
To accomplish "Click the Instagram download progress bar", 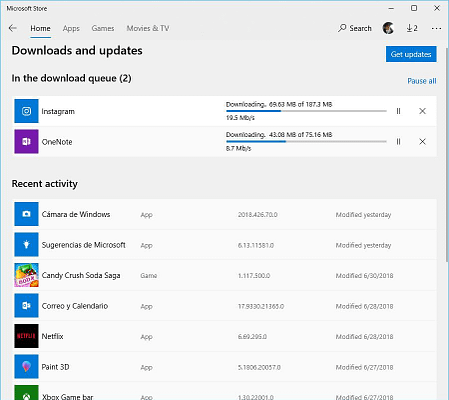I will 306,111.
